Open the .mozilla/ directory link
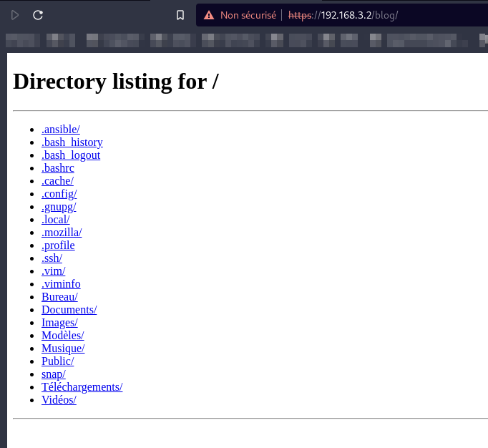Viewport: 488px width, 448px height. 62,233
